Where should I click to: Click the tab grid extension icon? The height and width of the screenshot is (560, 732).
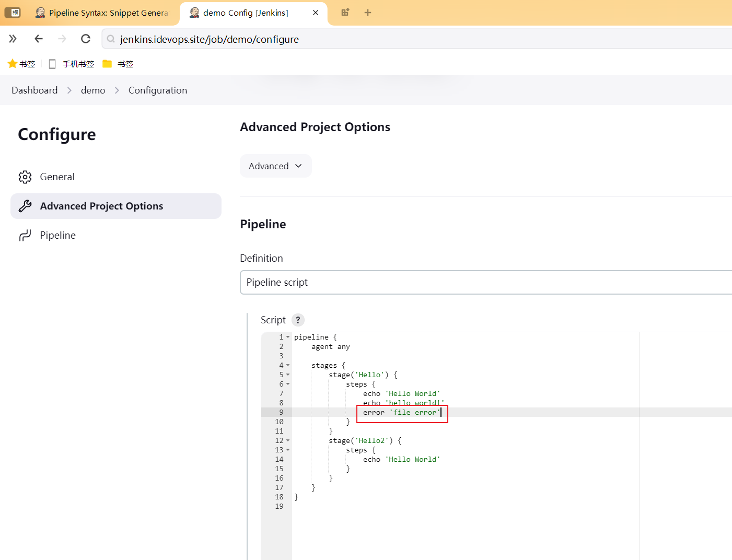[x=345, y=13]
